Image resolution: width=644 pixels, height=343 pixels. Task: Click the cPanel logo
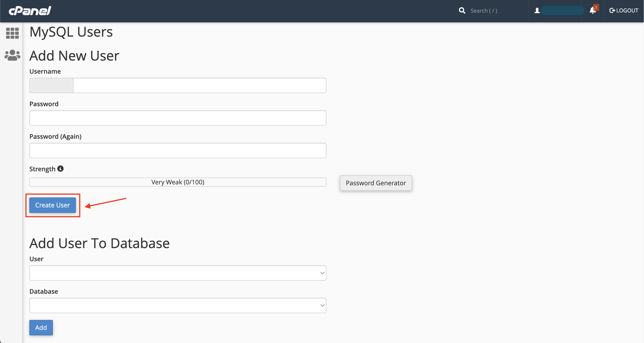pyautogui.click(x=30, y=11)
